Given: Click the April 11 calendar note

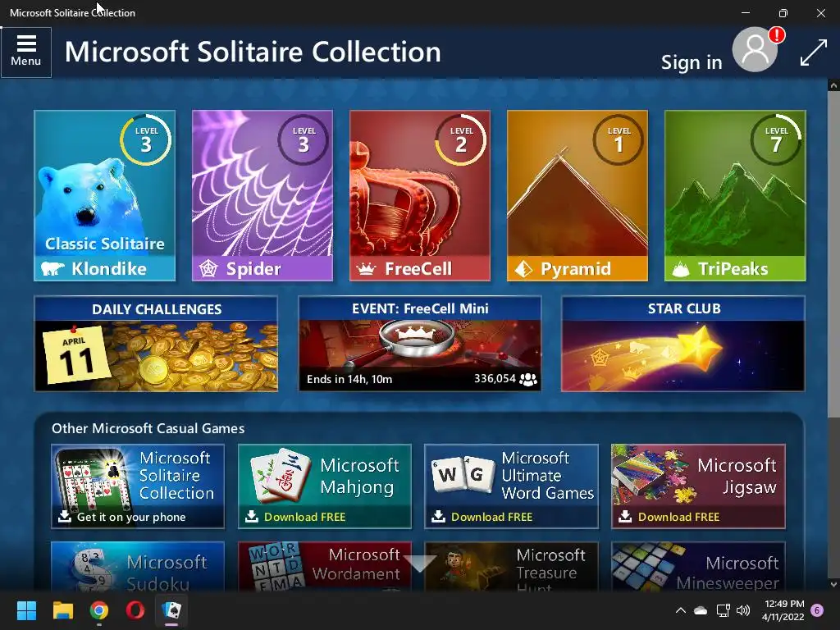Looking at the screenshot, I should 76,356.
